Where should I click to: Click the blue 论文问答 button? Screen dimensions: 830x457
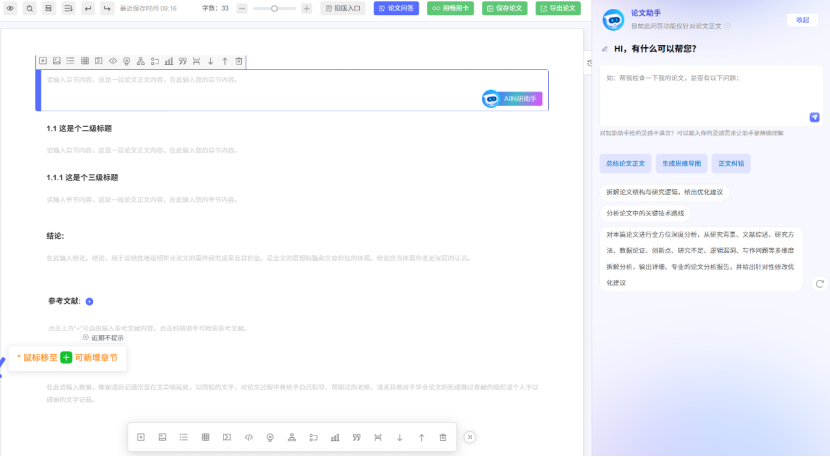pyautogui.click(x=396, y=8)
